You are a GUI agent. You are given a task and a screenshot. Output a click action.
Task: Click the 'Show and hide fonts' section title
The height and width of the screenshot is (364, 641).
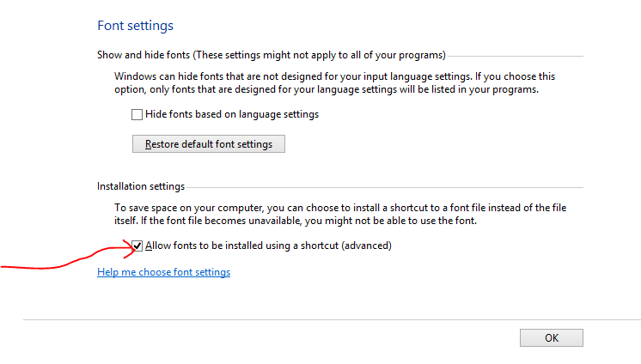[143, 55]
